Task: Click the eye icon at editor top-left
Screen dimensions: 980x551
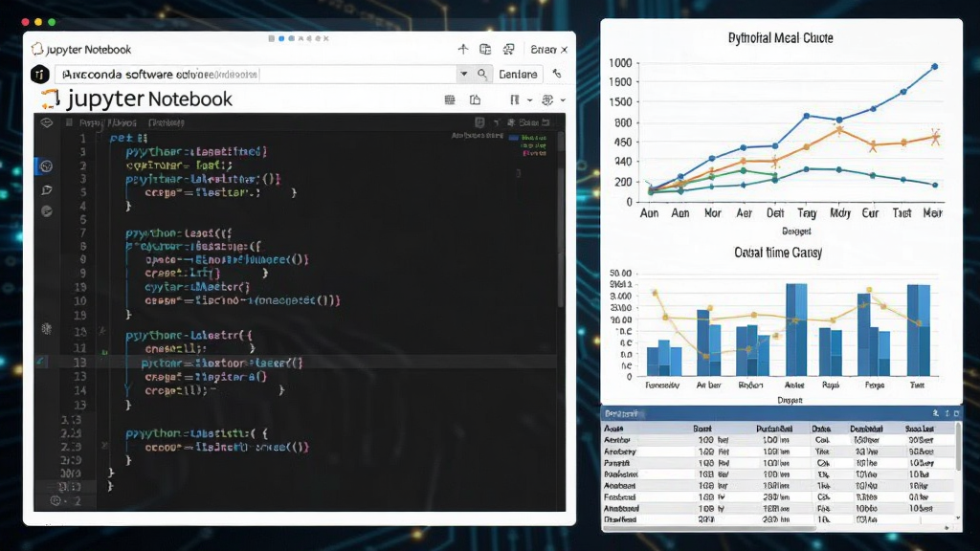Action: (x=46, y=122)
